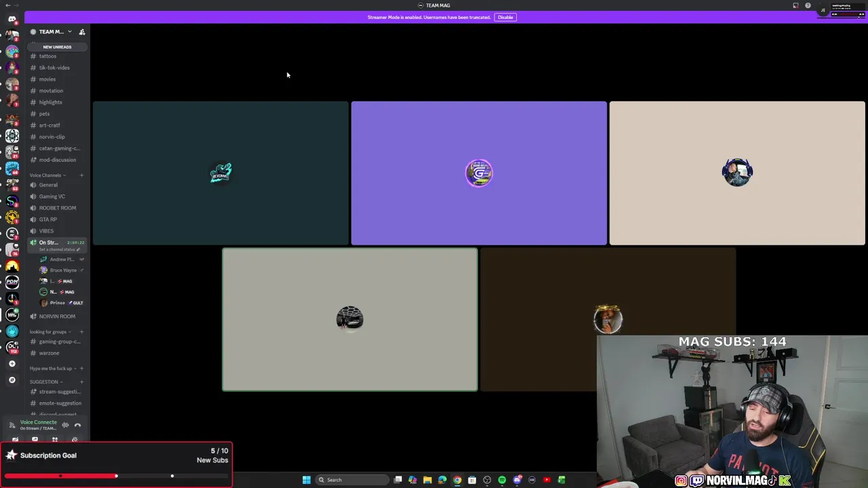Expand TEAM MAG server dropdown
This screenshot has width=868, height=488.
tap(69, 32)
